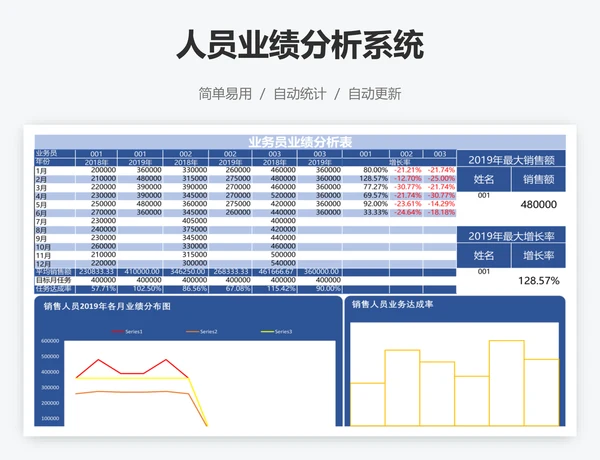
Task: Select the 销售人员2019年各月业绩分布图 chart title
Action: tap(107, 307)
